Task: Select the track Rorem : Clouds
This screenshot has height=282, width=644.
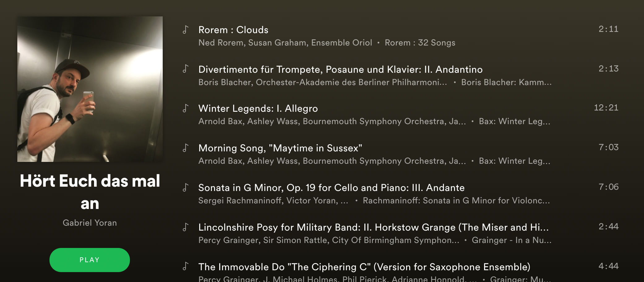Action: [233, 30]
